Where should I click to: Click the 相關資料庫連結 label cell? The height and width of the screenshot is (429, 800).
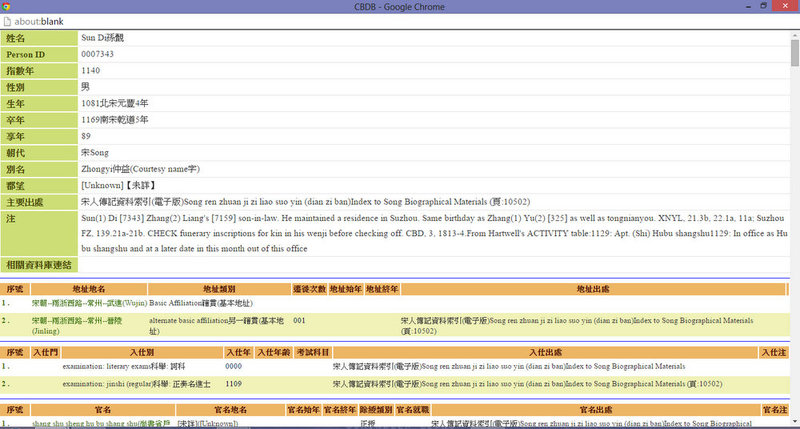pyautogui.click(x=39, y=265)
